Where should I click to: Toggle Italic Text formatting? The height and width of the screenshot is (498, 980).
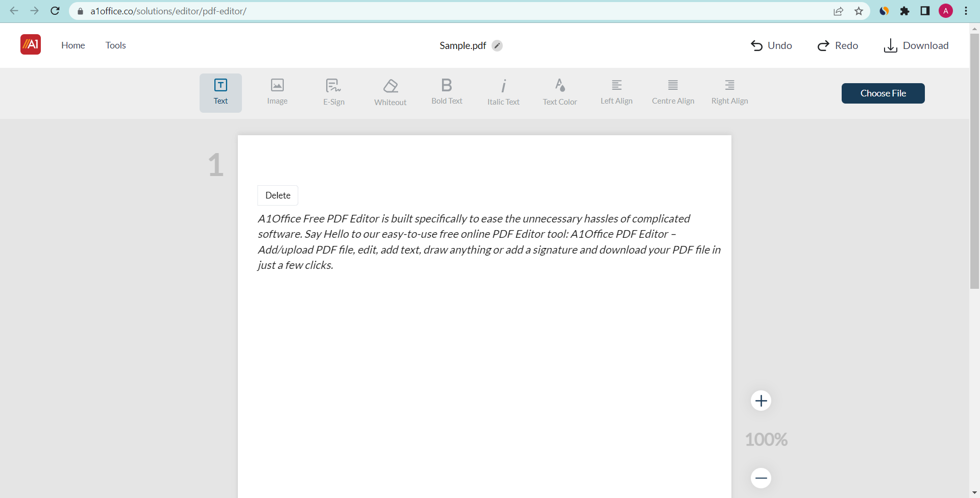pyautogui.click(x=503, y=92)
